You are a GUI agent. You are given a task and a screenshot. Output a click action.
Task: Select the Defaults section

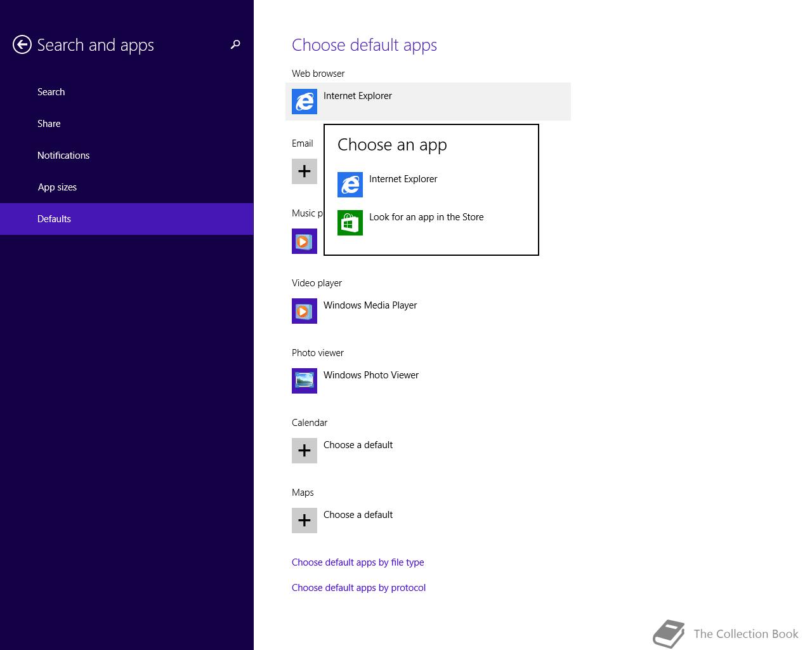click(127, 219)
